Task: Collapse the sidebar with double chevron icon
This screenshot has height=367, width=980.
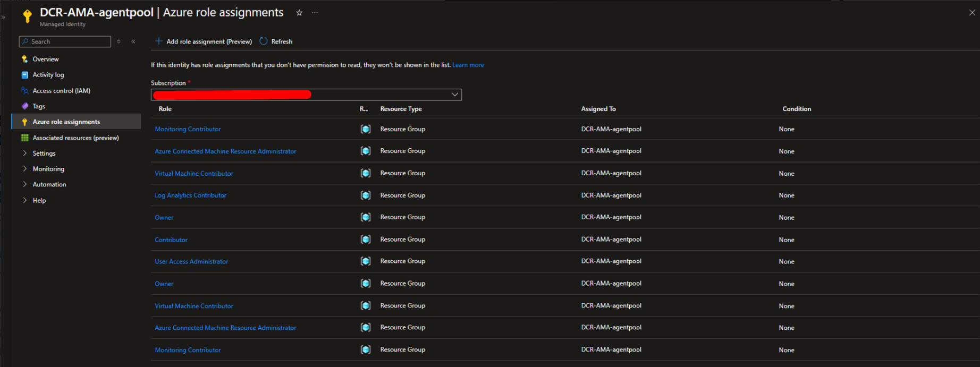Action: click(133, 41)
